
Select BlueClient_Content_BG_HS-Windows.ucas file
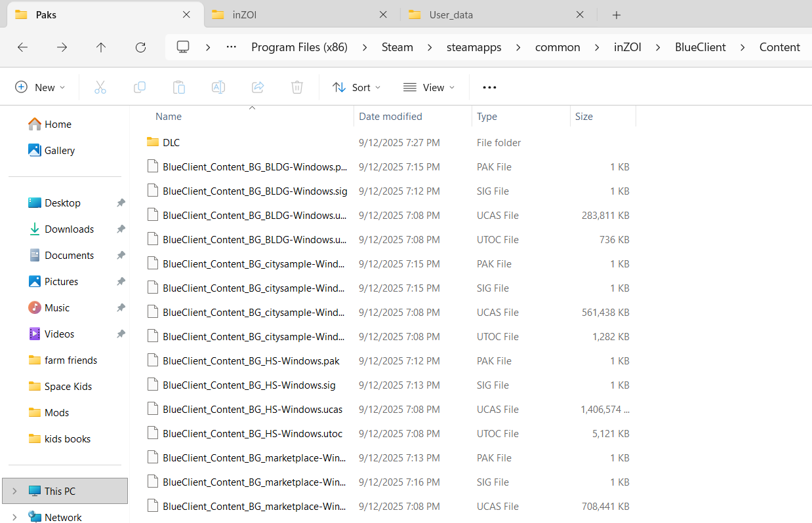click(253, 410)
